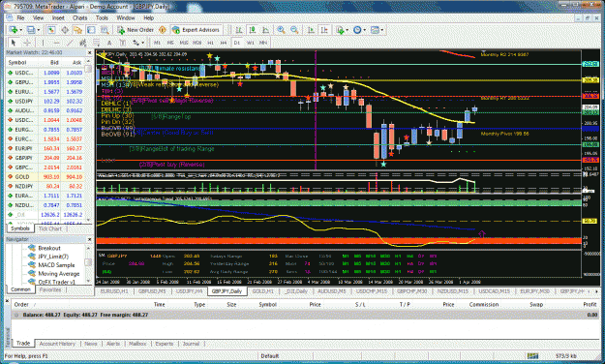Viewport: 605px width, 364px height.
Task: Open the Help menu
Action: point(148,17)
